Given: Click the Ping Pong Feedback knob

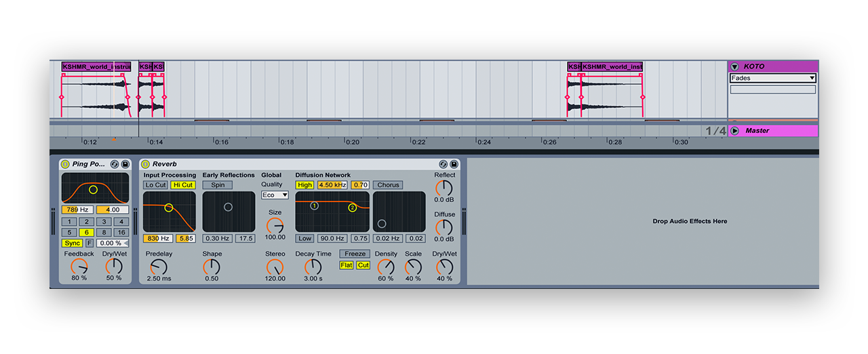Looking at the screenshot, I should coord(79,267).
